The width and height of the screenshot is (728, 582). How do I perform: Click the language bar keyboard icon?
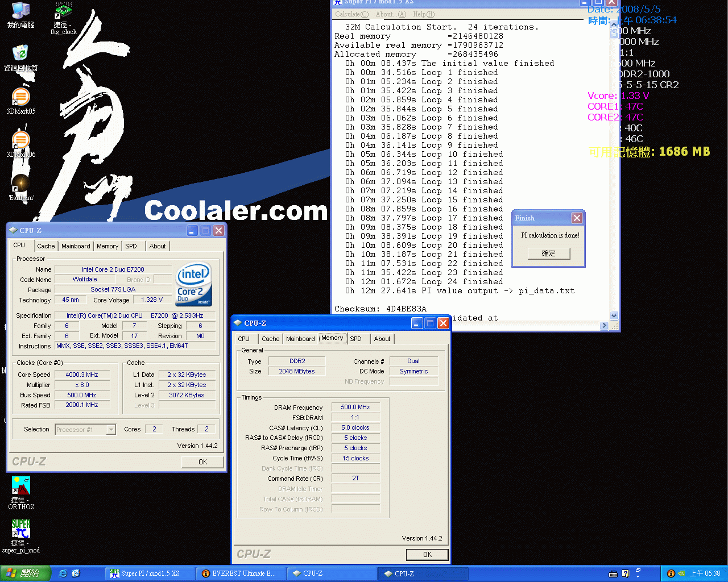pos(613,573)
